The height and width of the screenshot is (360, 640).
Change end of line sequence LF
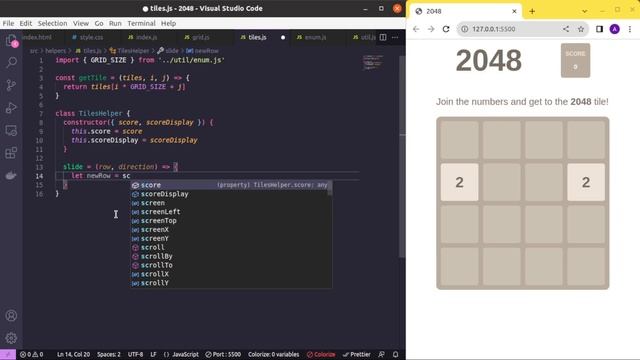153,354
